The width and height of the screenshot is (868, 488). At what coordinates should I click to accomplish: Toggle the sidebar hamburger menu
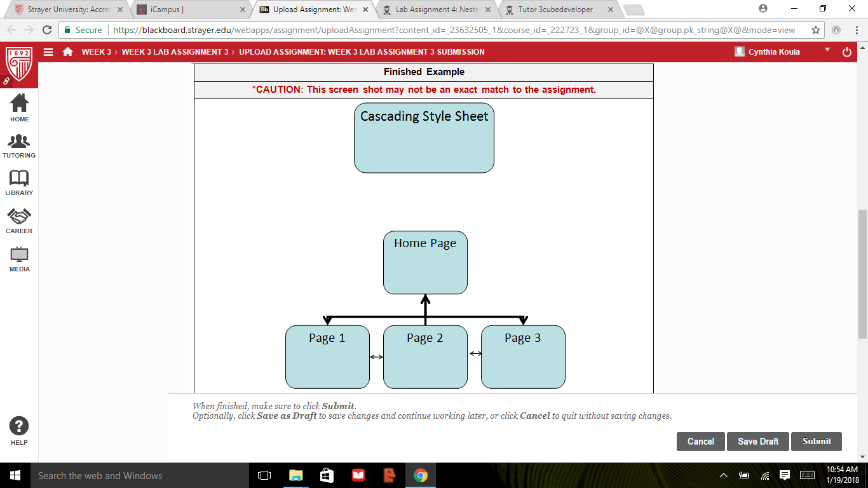coord(48,52)
